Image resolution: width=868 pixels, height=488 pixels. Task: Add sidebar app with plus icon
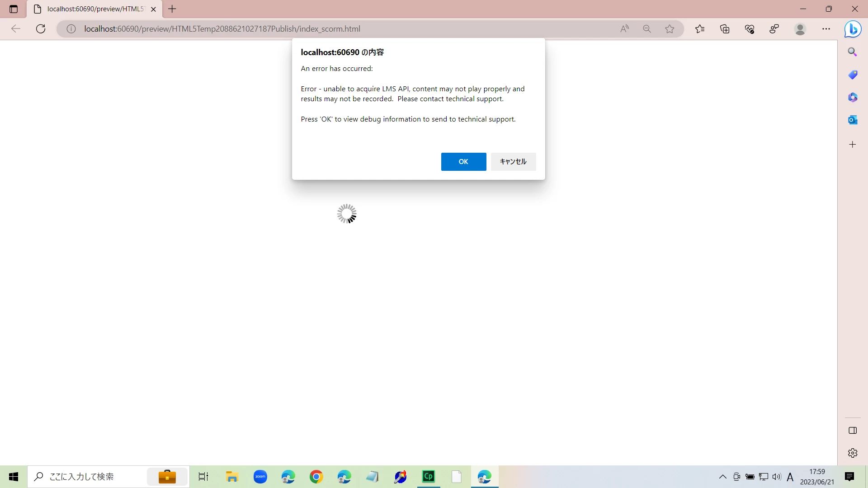pyautogui.click(x=853, y=145)
